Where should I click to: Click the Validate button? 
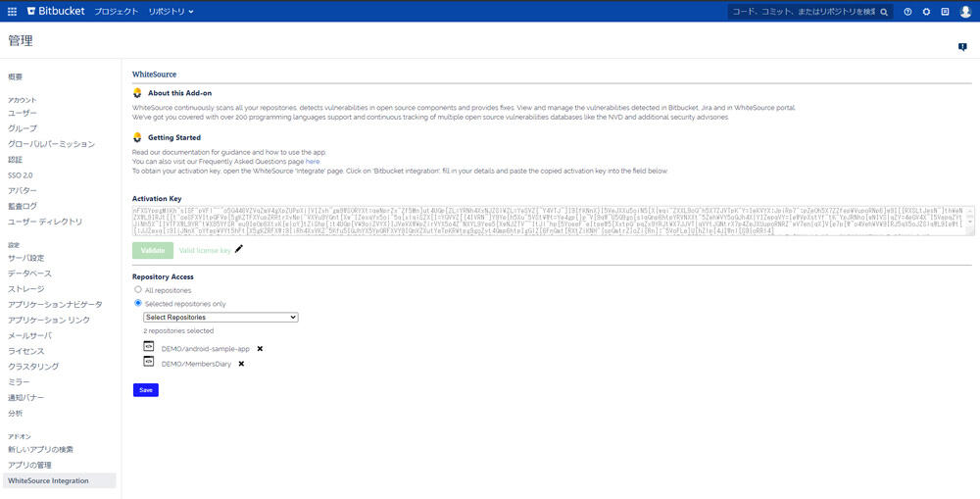(153, 250)
